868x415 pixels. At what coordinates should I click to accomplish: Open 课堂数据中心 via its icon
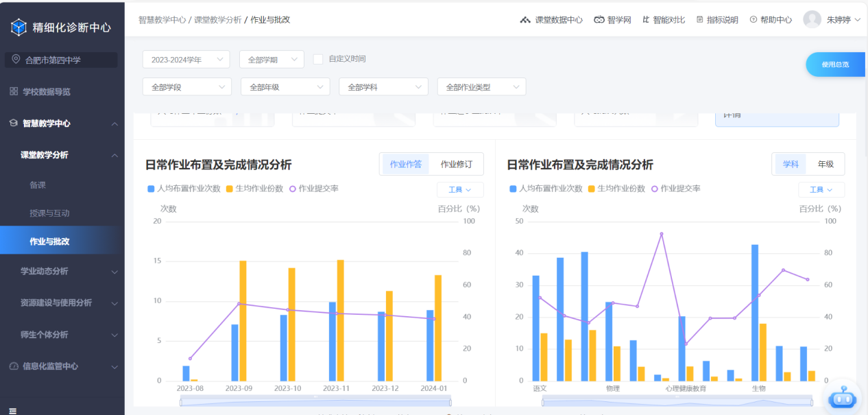coord(525,20)
